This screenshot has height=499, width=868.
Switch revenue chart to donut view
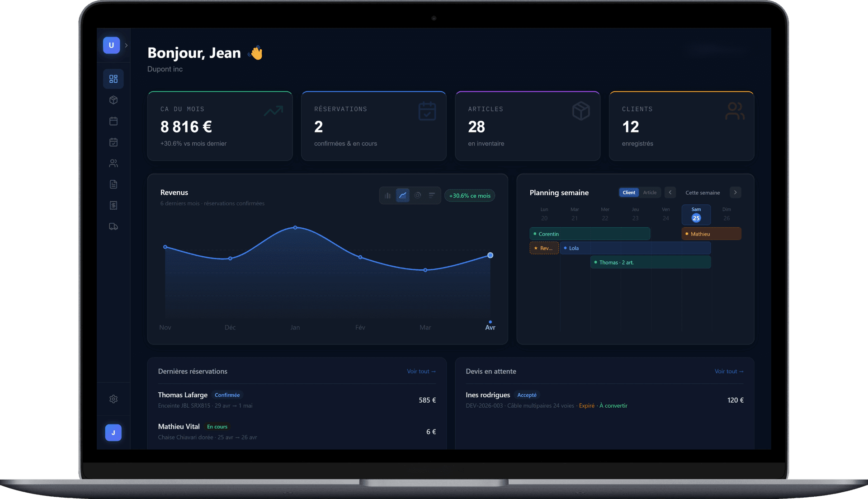point(418,196)
